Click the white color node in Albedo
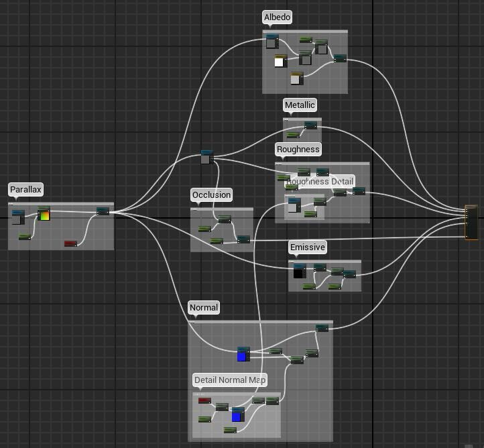 tap(280, 62)
